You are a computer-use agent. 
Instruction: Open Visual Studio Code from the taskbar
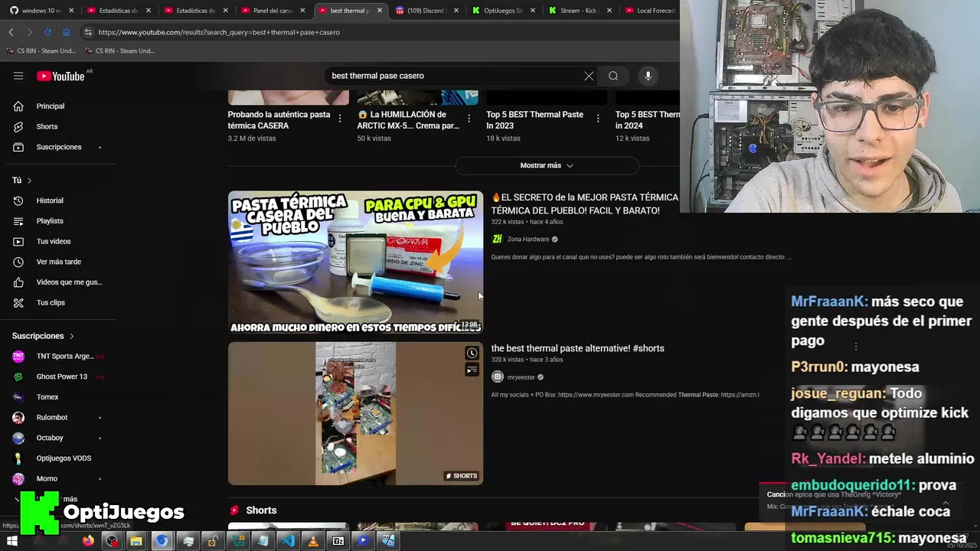287,541
